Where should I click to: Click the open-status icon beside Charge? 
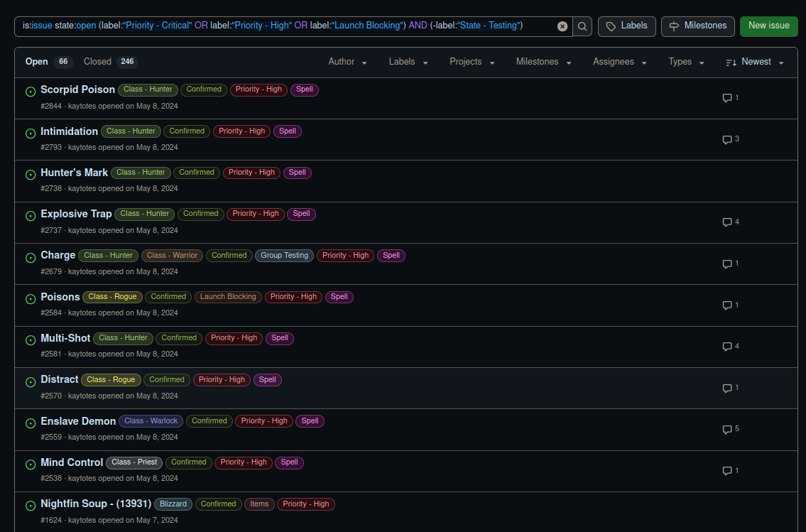coord(31,258)
